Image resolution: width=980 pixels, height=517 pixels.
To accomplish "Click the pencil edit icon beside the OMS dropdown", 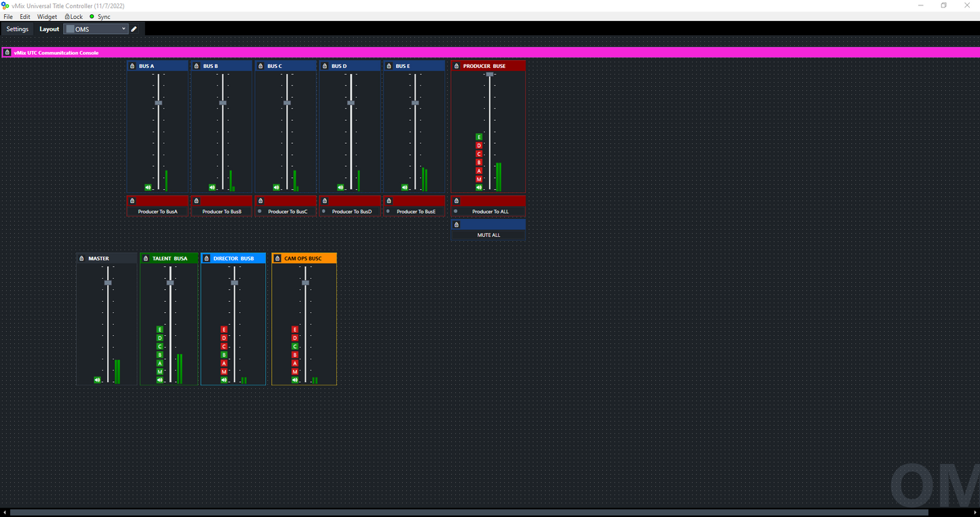I will click(x=134, y=29).
